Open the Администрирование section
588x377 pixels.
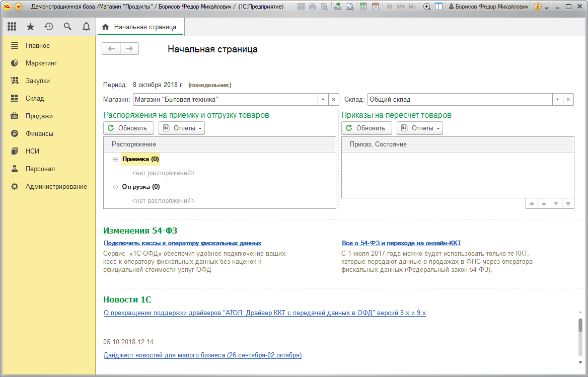49,187
